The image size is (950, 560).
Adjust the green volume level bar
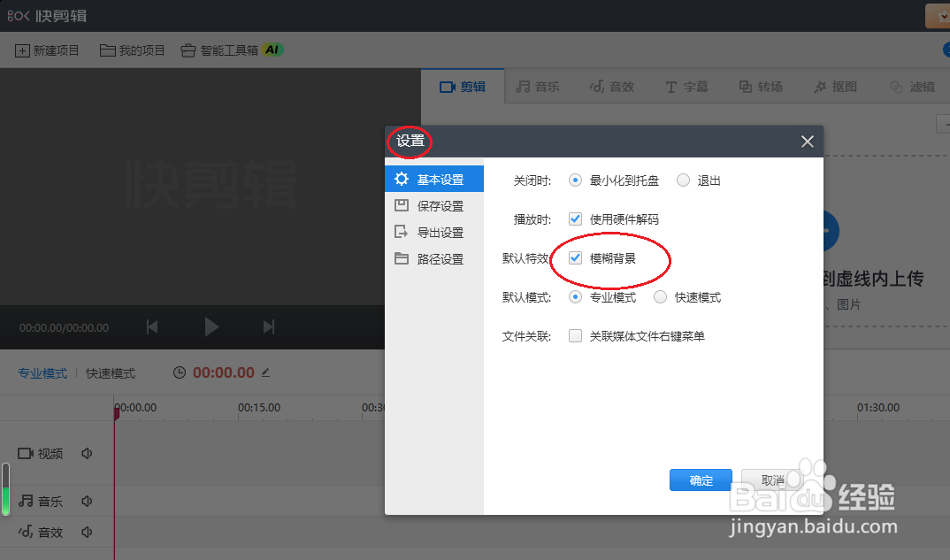coord(5,489)
